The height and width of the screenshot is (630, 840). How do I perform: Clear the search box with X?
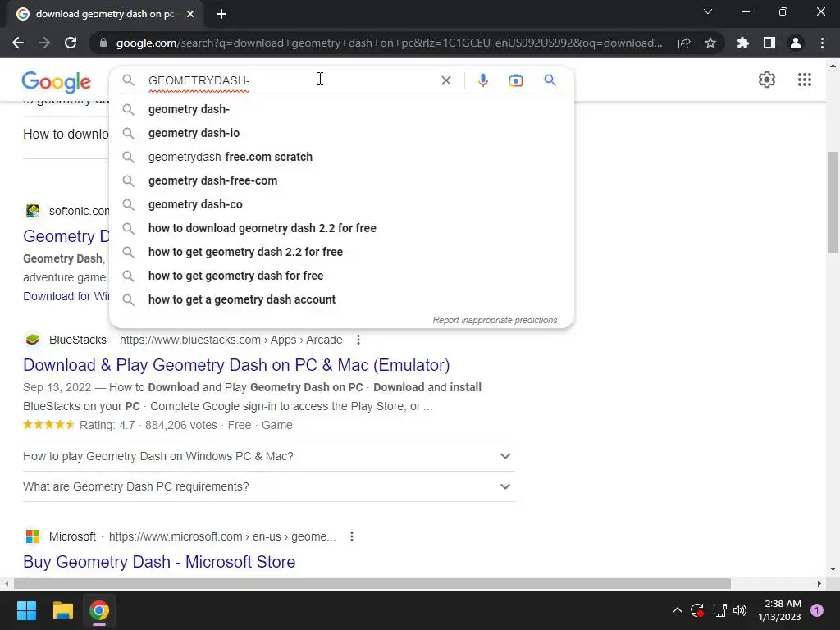point(445,80)
